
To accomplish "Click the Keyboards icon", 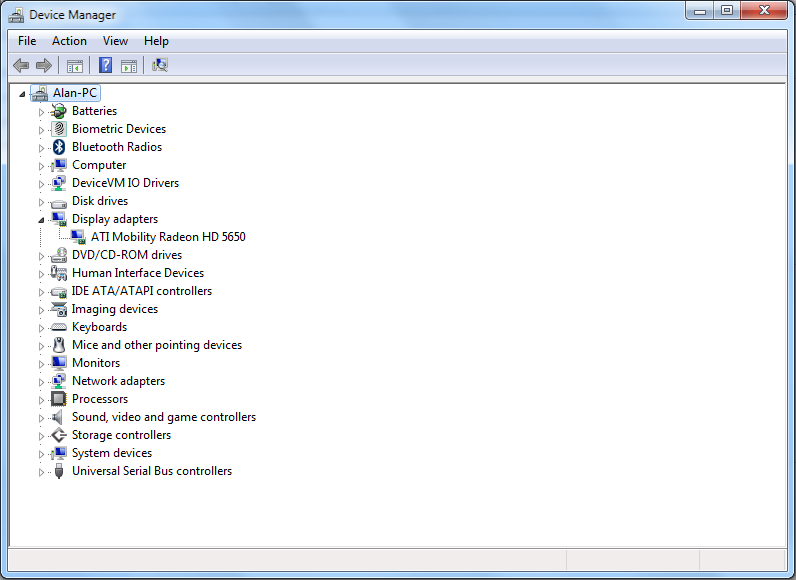I will click(x=59, y=327).
